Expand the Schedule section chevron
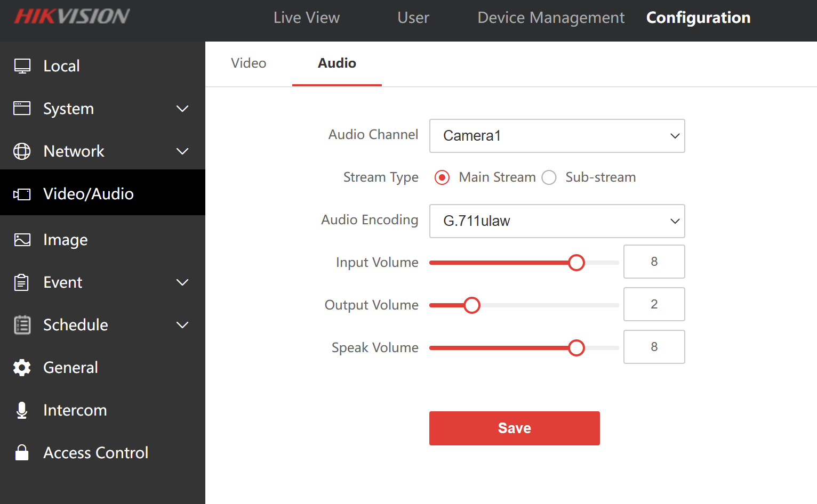 (182, 325)
